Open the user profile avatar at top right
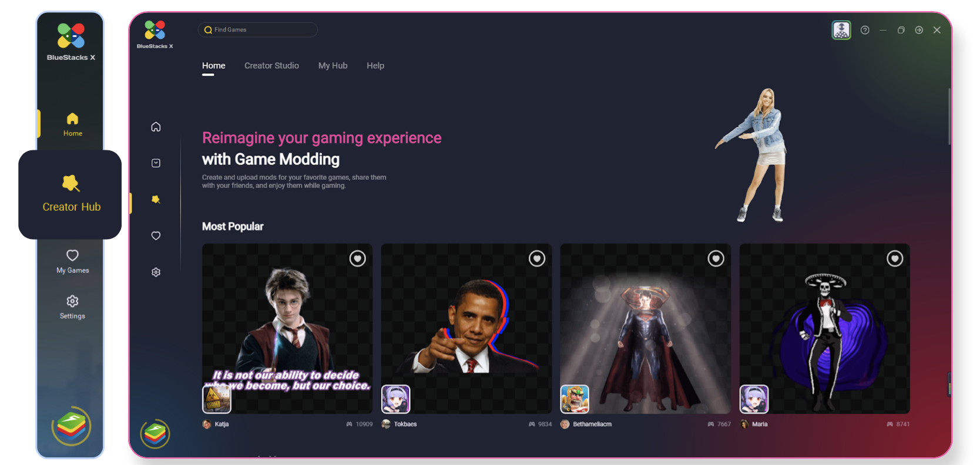The image size is (980, 465). pos(841,30)
